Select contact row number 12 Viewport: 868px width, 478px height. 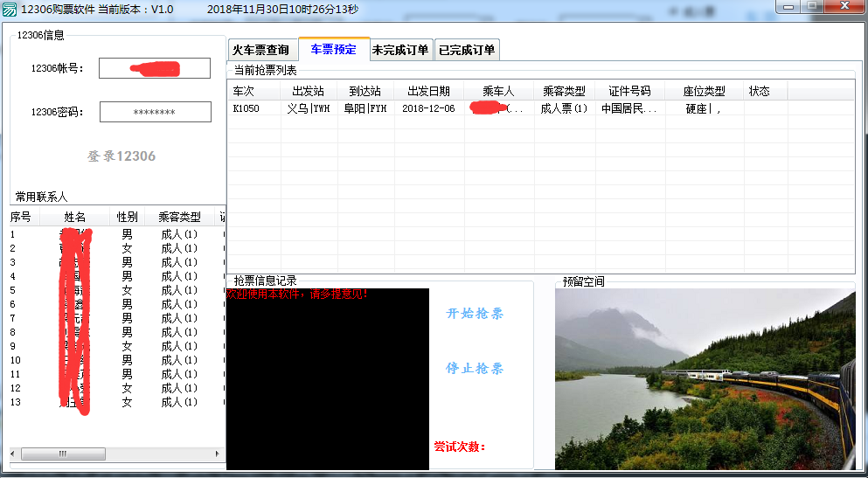[x=116, y=388]
